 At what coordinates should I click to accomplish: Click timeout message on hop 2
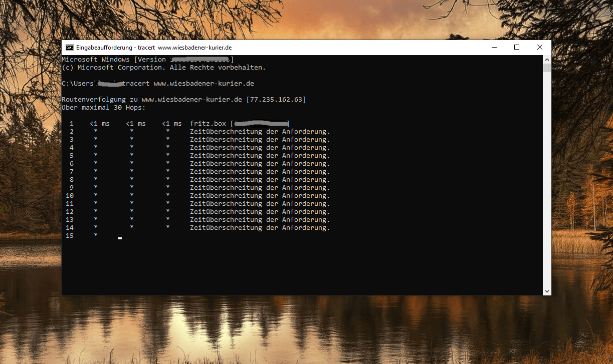tap(260, 131)
